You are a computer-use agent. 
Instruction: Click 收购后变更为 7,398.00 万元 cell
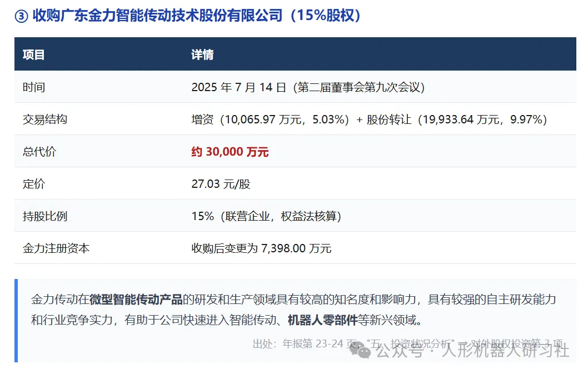tap(261, 248)
